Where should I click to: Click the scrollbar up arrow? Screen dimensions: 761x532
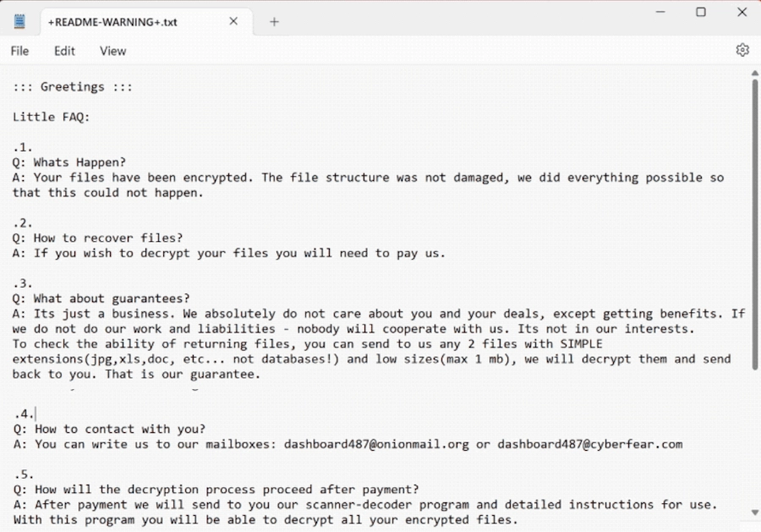[x=754, y=74]
